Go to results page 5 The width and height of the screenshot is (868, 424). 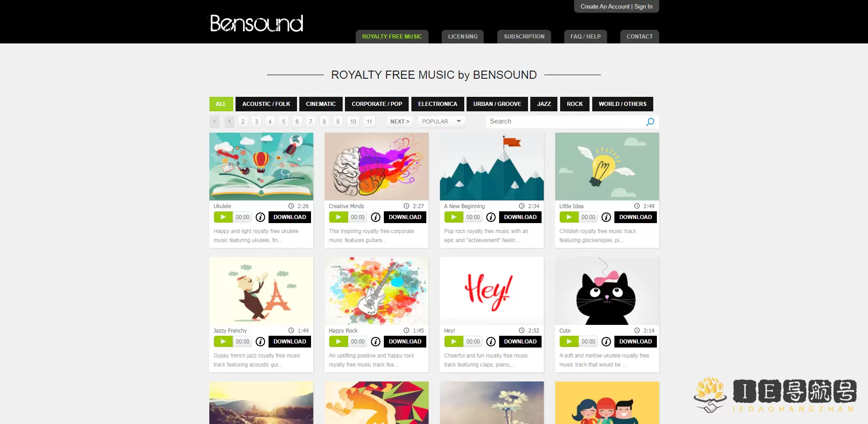click(283, 122)
